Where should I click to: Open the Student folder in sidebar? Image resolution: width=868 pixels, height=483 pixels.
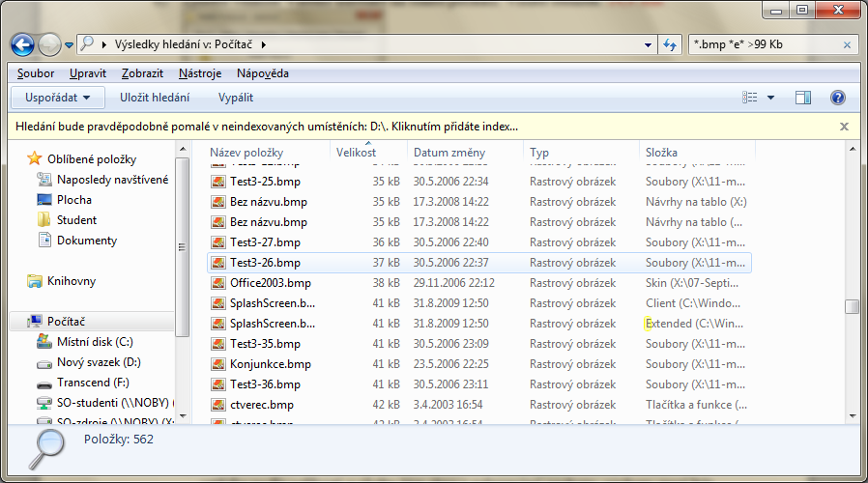coord(76,220)
